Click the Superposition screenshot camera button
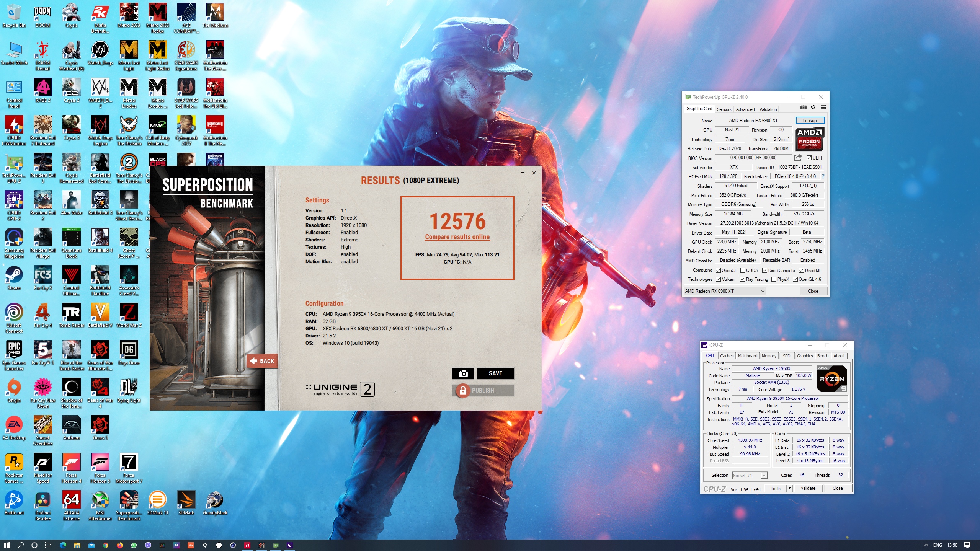This screenshot has height=551, width=980. (463, 373)
